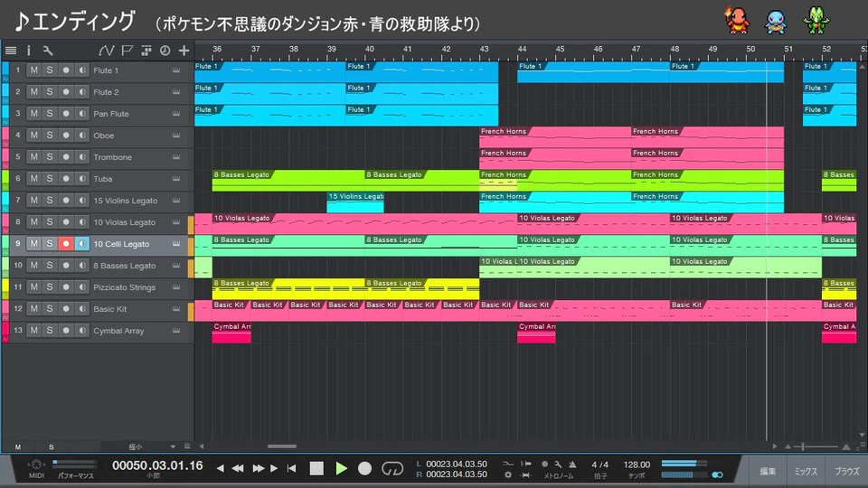This screenshot has height=488, width=868.
Task: Open metronome settings wrench icon
Action: pos(558,465)
